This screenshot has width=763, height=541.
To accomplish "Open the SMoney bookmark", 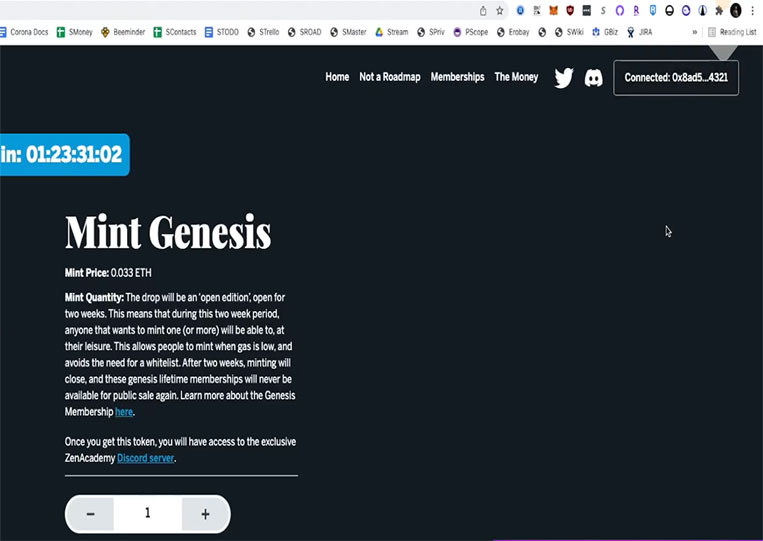I will tap(74, 32).
